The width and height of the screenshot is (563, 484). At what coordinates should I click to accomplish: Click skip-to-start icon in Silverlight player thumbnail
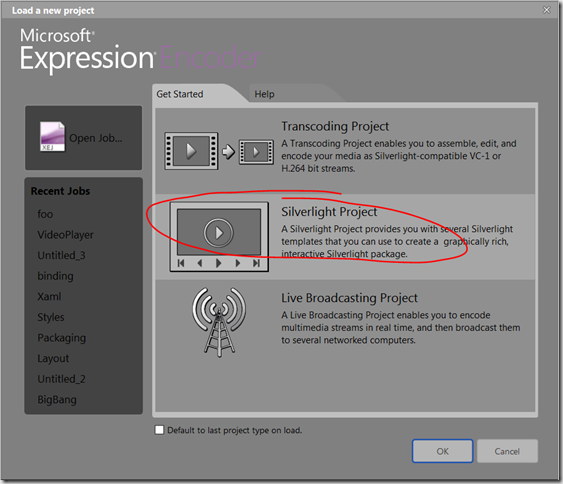pos(181,263)
